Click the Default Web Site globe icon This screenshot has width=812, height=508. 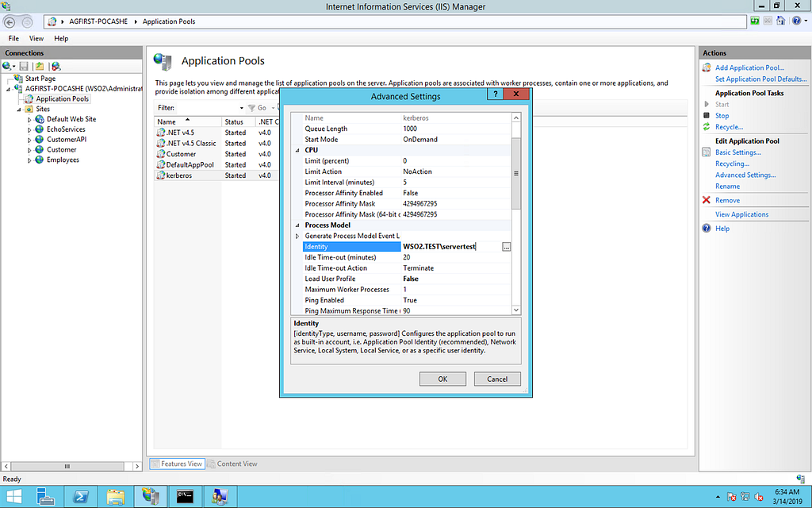tap(40, 119)
